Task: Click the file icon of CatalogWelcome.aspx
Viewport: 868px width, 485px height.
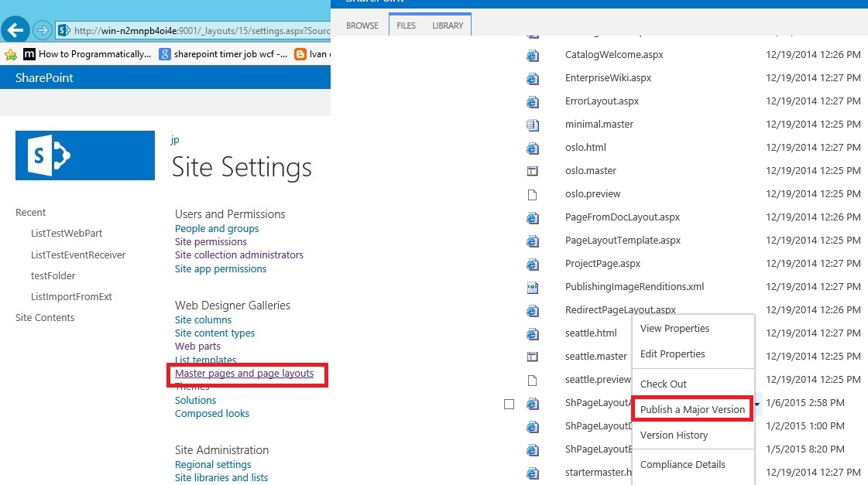Action: coord(533,55)
